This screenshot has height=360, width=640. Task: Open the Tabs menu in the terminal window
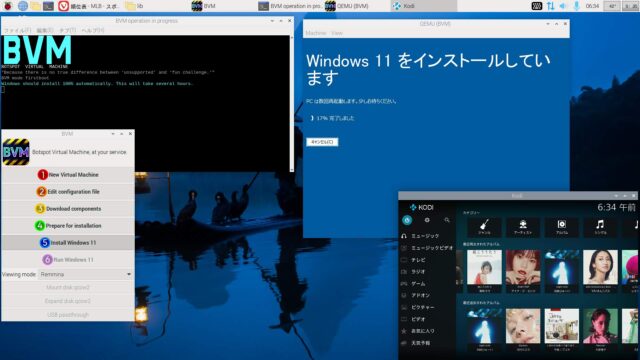[x=68, y=31]
